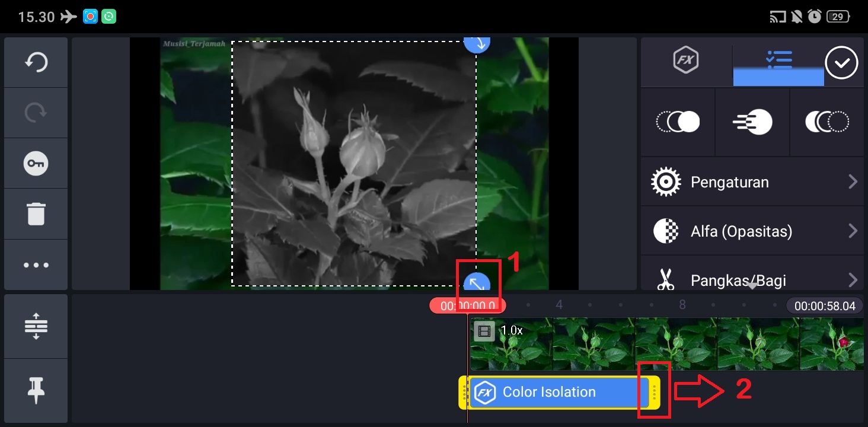Click the 4 second ruler mark

pos(559,305)
